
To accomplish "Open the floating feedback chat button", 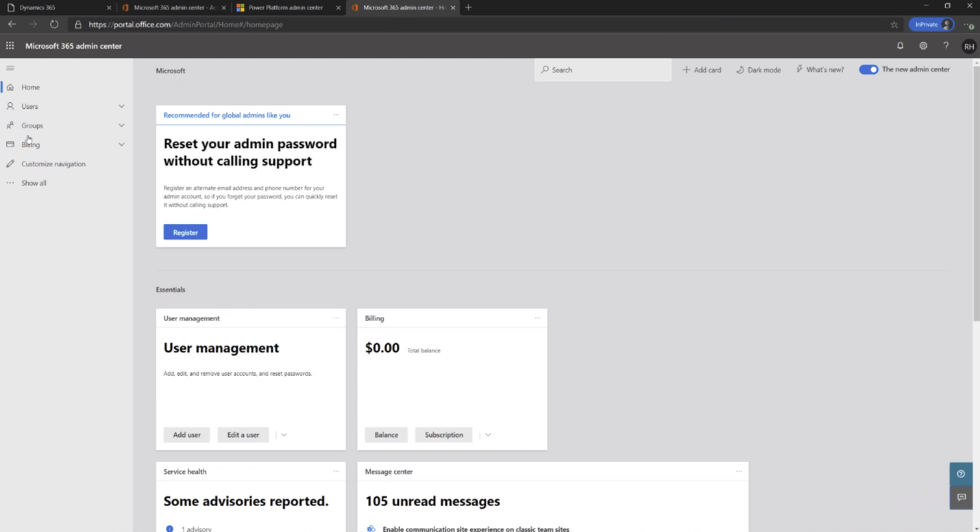I will coord(961,498).
